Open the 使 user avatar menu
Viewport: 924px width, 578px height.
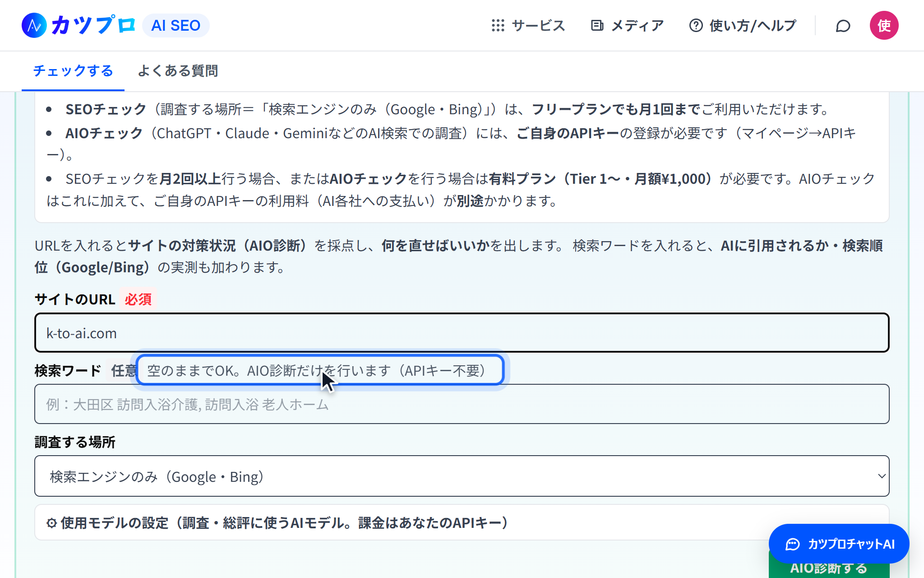(x=884, y=25)
